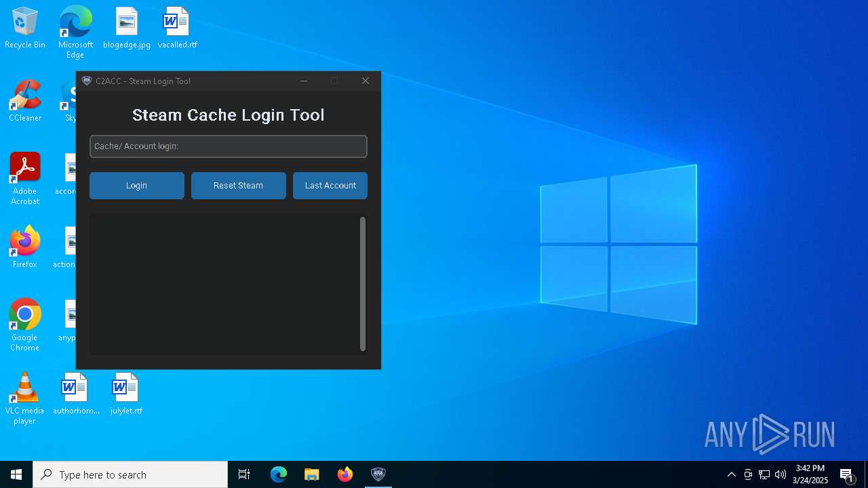Click the network icon in the system tray
The width and height of the screenshot is (868, 488).
764,474
